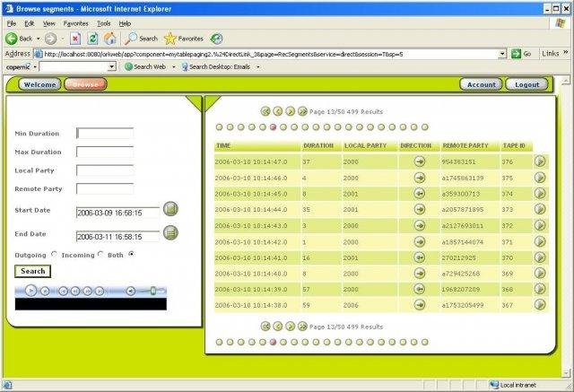Jump to last results page (top pager)
Viewport: 574px width, 392px height.
click(x=302, y=111)
